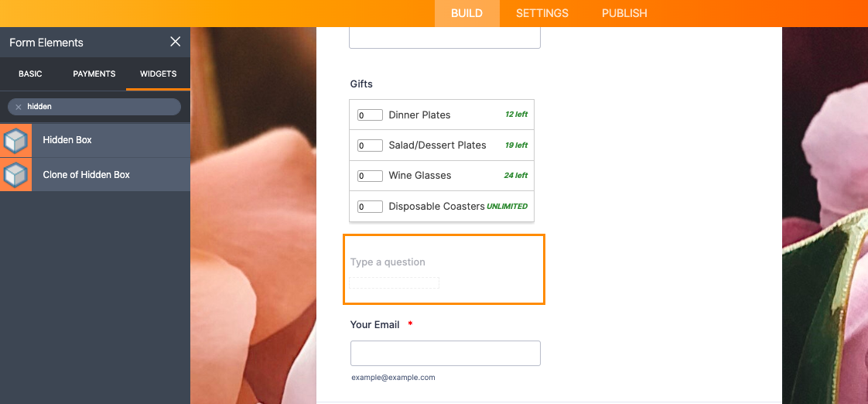Click the Your Email input field
Image resolution: width=868 pixels, height=404 pixels.
pos(445,353)
